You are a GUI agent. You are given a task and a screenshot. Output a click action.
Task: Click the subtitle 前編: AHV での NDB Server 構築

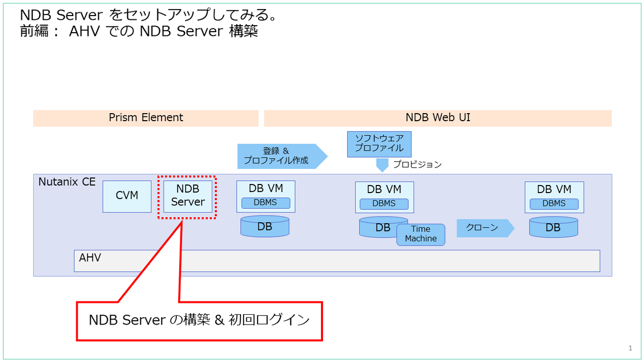139,31
